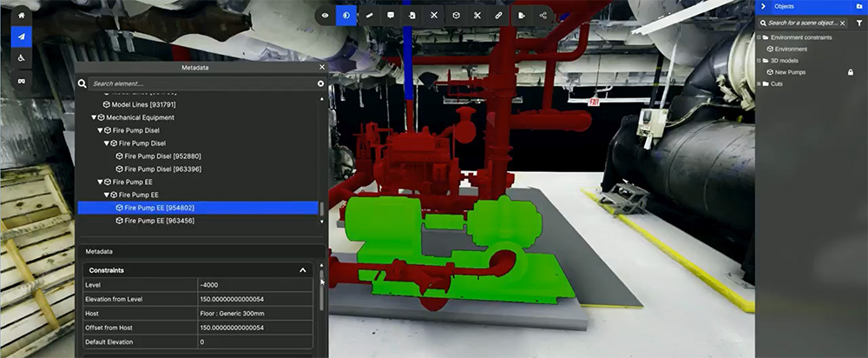Click the chain link icon in toolbar
The width and height of the screenshot is (868, 358).
[x=499, y=16]
